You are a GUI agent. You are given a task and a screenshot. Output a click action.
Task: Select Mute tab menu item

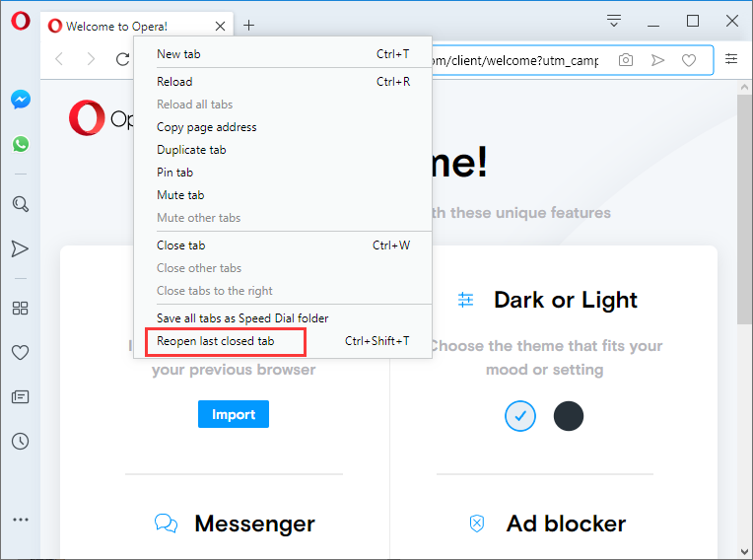(x=283, y=195)
